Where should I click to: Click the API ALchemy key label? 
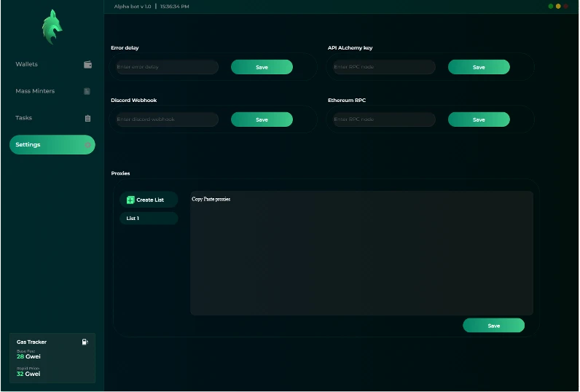pyautogui.click(x=350, y=47)
